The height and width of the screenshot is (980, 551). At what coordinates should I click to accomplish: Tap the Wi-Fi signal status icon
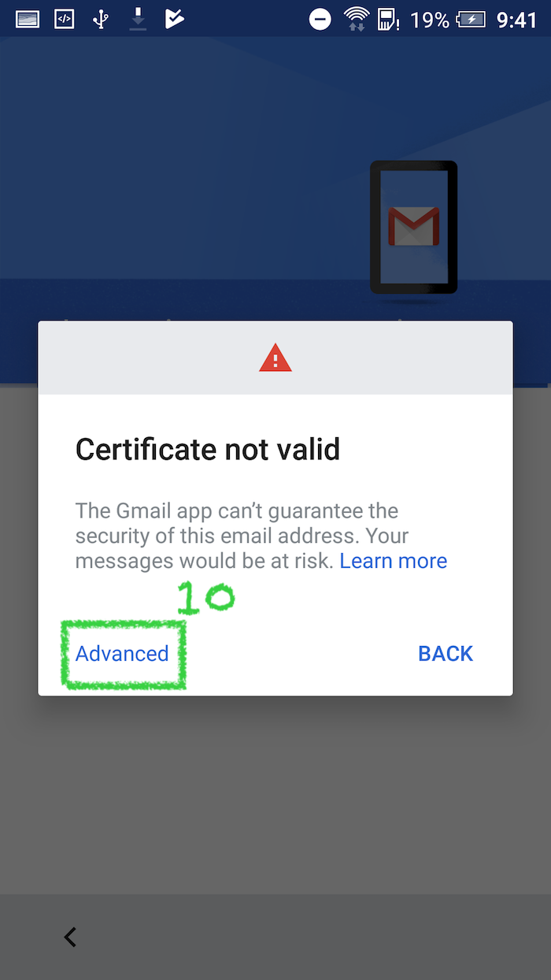[x=357, y=19]
